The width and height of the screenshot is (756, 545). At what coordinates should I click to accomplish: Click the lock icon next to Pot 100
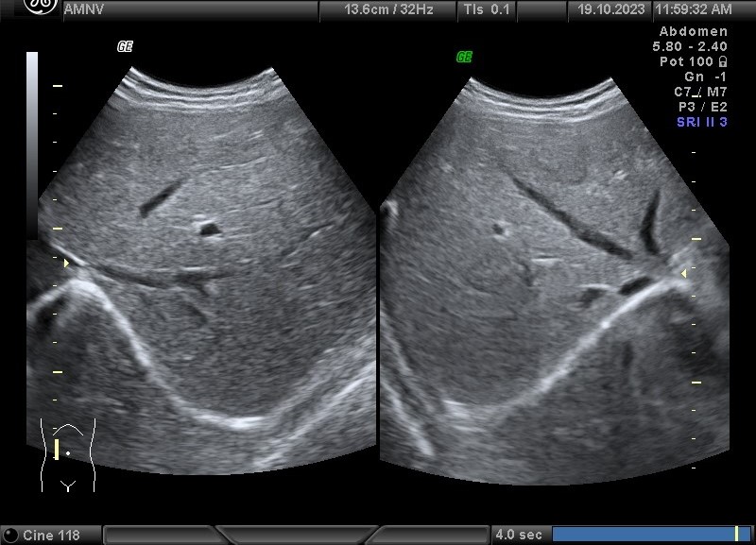pyautogui.click(x=722, y=61)
